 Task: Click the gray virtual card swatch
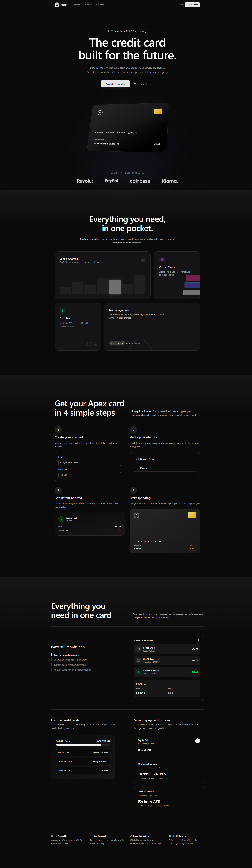[x=192, y=293]
